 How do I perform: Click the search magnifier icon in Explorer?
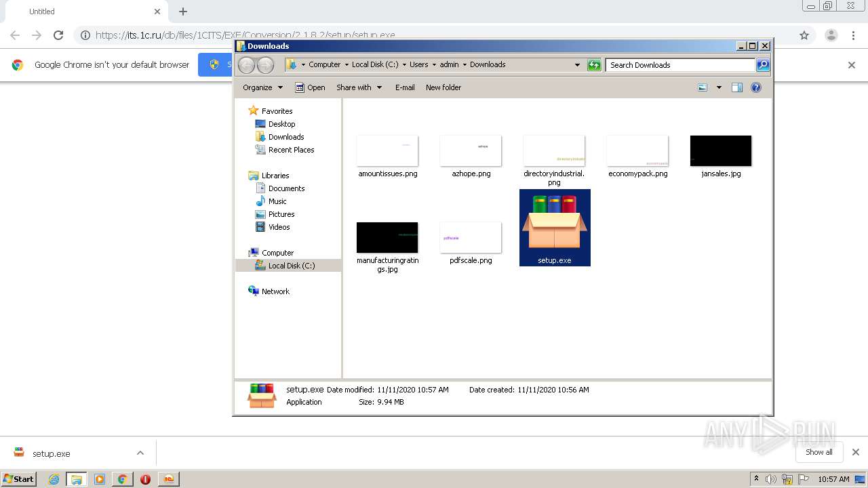[763, 65]
